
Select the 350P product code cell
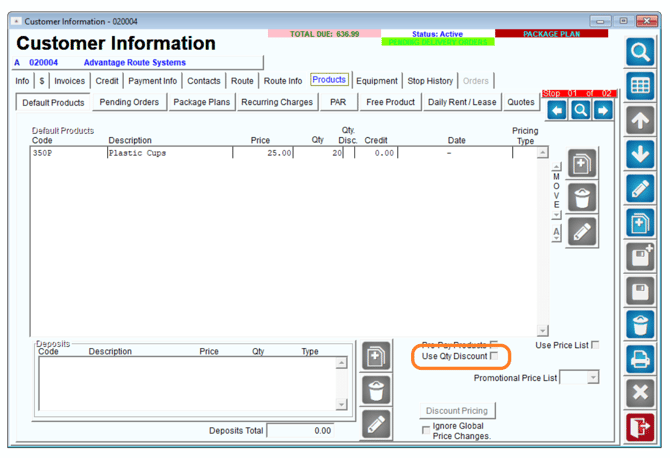coord(68,153)
